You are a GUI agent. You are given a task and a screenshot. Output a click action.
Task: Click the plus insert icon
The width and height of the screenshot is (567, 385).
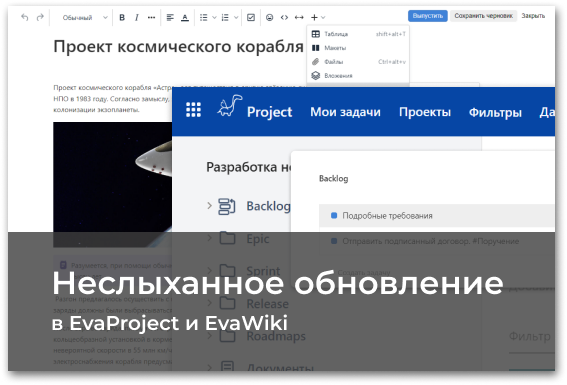pos(314,17)
